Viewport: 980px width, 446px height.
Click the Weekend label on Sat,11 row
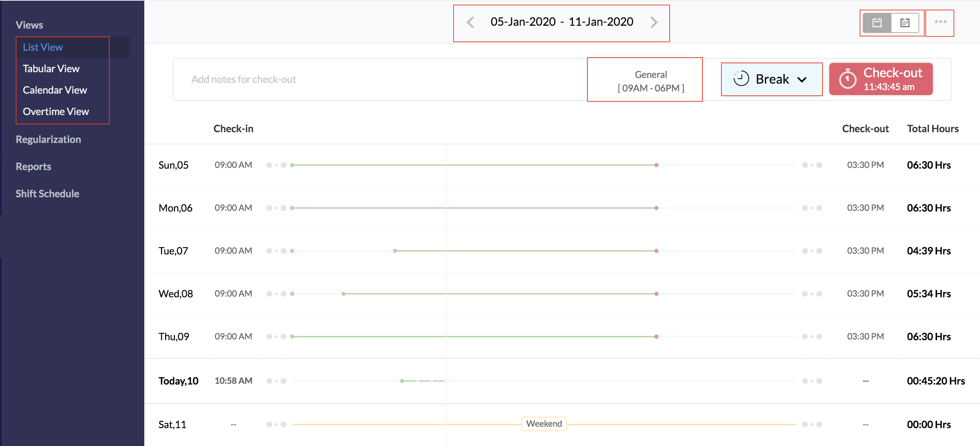[544, 423]
